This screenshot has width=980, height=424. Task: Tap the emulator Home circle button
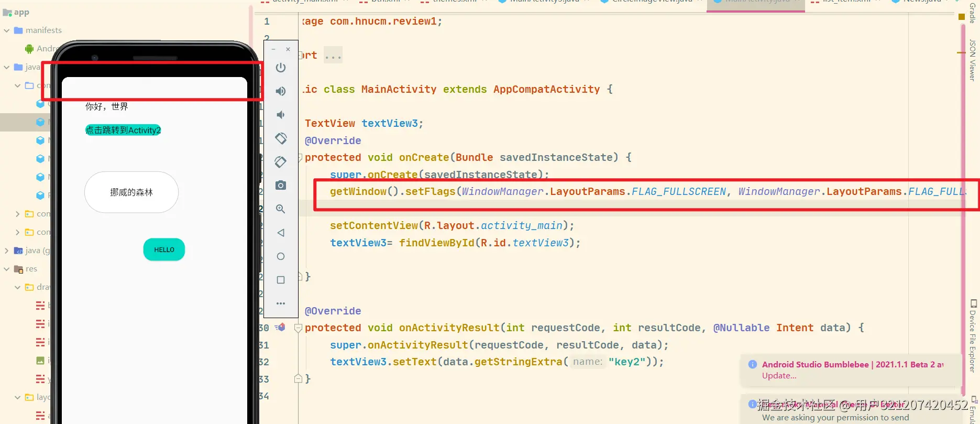pyautogui.click(x=281, y=256)
